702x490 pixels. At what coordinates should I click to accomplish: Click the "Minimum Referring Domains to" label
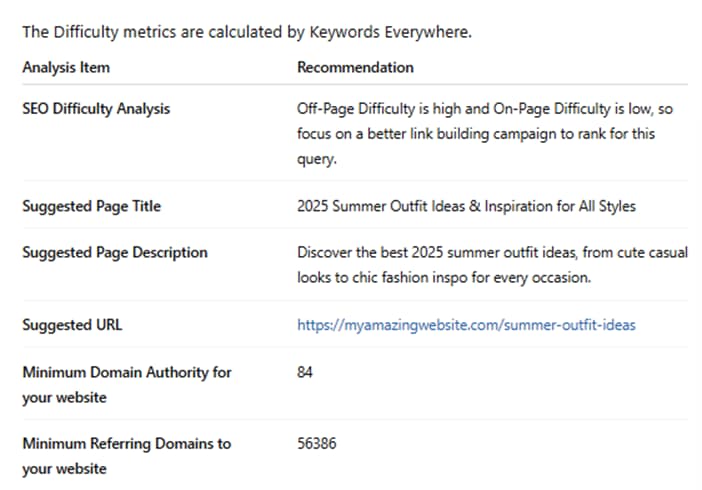(x=127, y=443)
